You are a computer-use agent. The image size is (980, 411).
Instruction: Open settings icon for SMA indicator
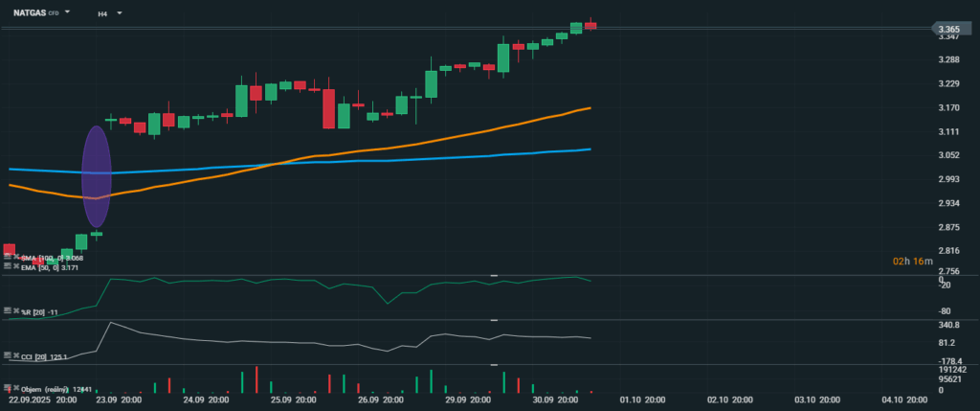[8, 258]
